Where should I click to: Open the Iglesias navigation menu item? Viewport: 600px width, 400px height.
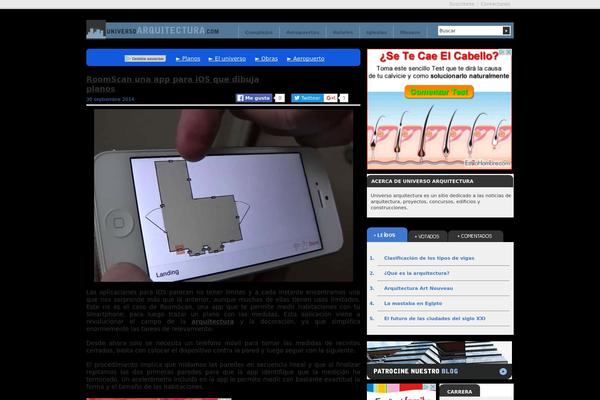376,32
